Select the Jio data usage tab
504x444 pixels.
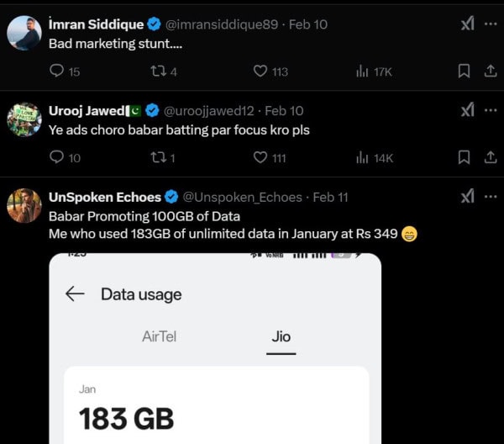281,336
